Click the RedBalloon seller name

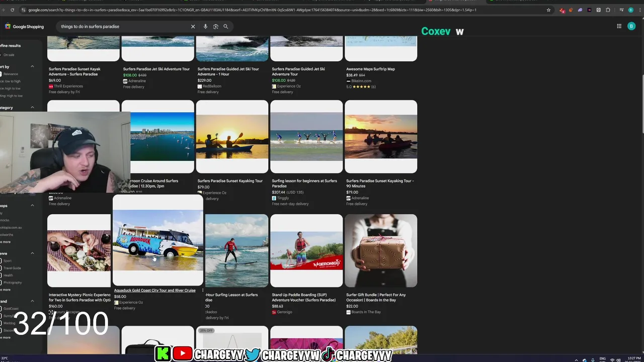click(x=212, y=86)
